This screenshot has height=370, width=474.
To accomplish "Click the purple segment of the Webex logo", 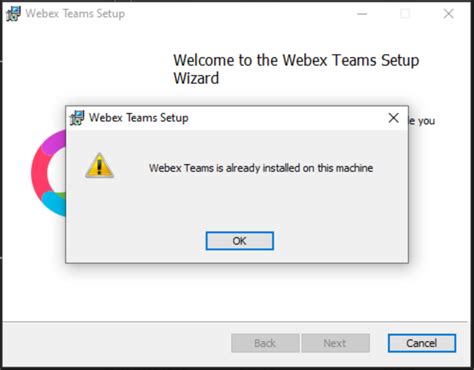I will pos(53,143).
